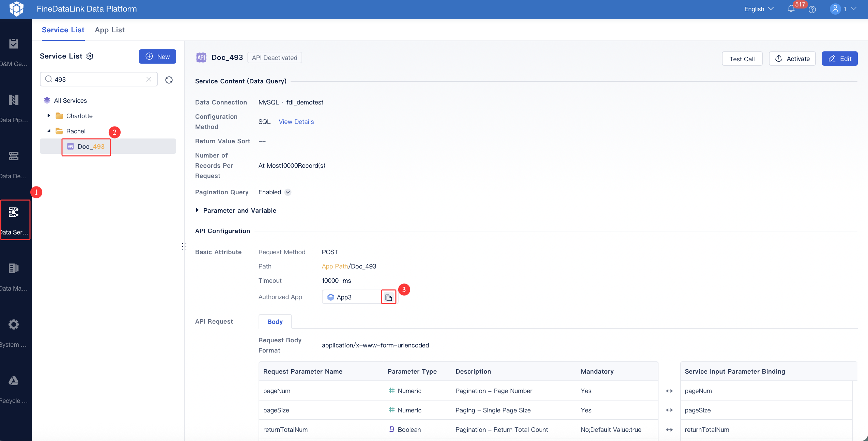Expand the Charlotte folder
This screenshot has height=441, width=868.
point(49,116)
